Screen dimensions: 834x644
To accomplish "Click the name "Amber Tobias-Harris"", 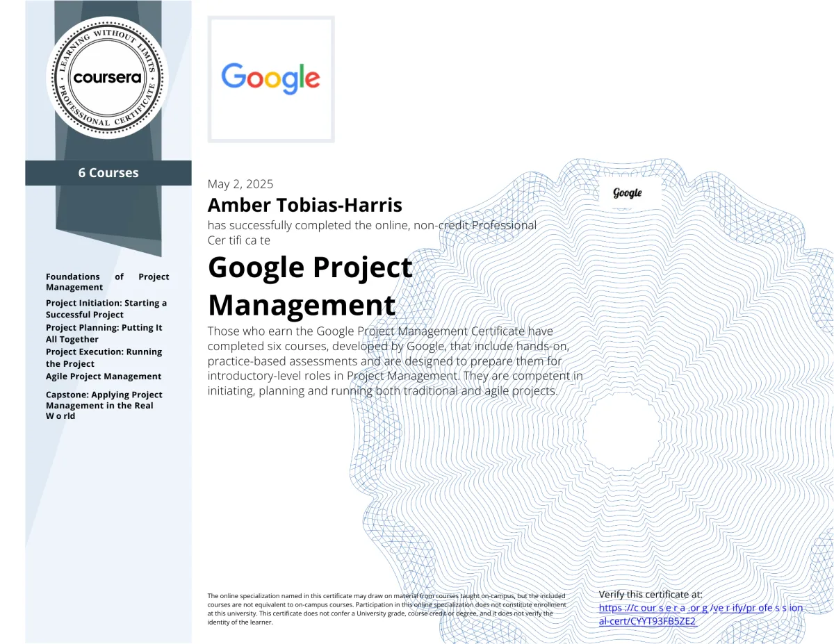I will click(305, 205).
